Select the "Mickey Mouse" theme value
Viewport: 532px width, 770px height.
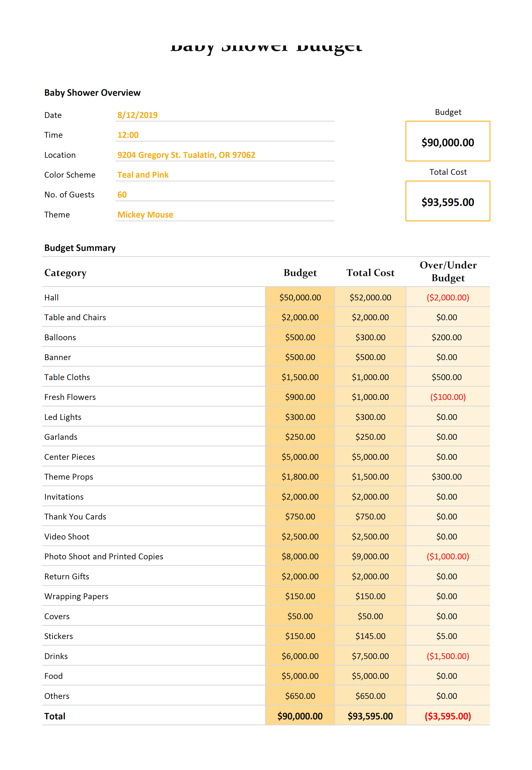point(145,215)
